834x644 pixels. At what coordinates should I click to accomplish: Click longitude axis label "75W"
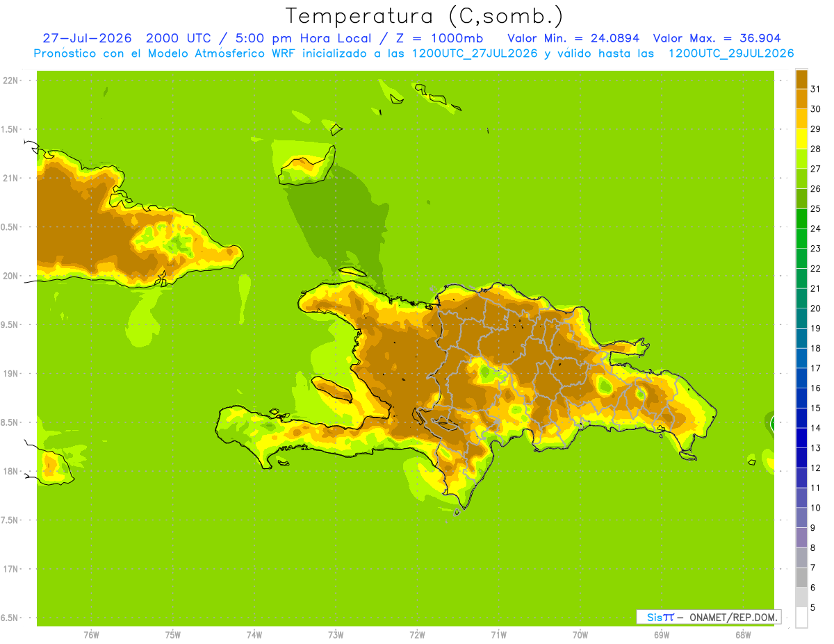click(x=172, y=635)
